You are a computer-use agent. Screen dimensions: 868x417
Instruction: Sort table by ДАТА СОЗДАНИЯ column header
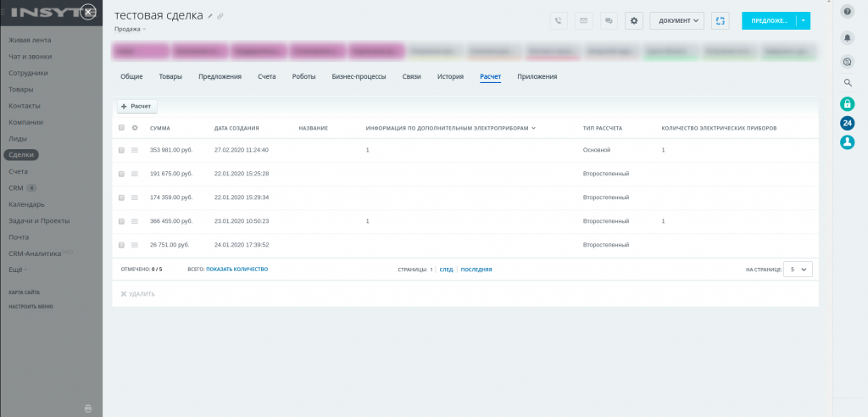[x=236, y=128]
